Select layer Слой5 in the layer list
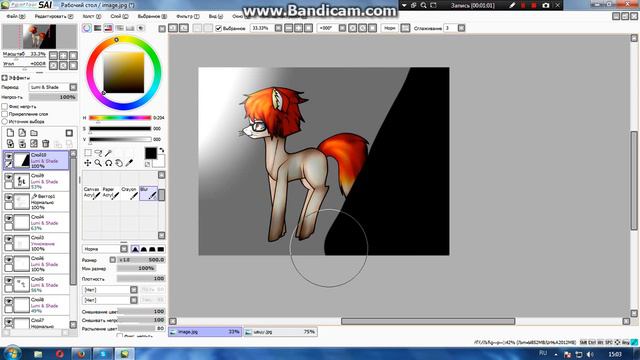The height and width of the screenshot is (360, 640). pyautogui.click(x=36, y=284)
